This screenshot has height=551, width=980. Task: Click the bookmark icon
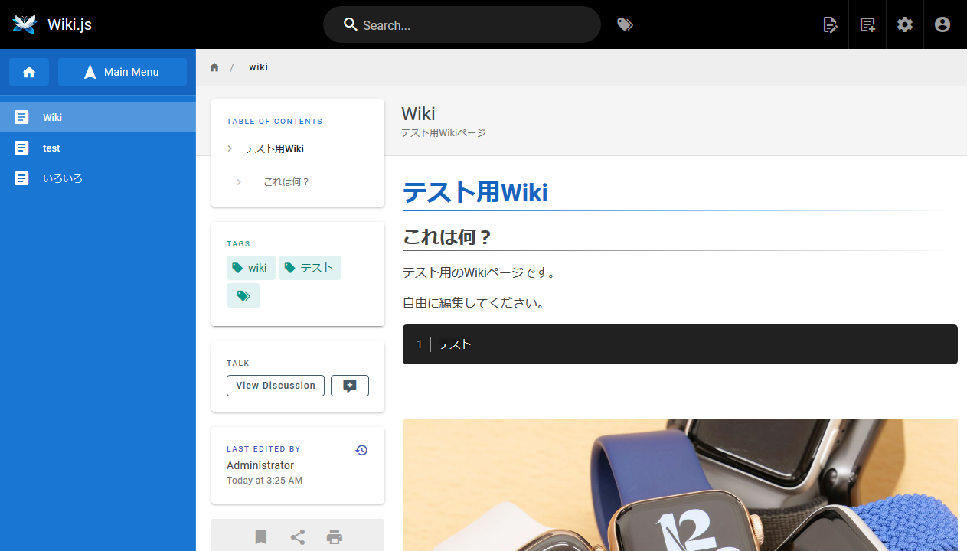(x=261, y=537)
